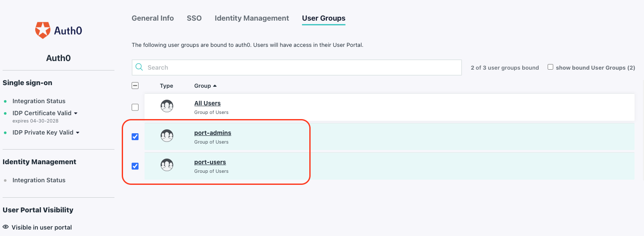Switch to the SSO tab

point(194,18)
